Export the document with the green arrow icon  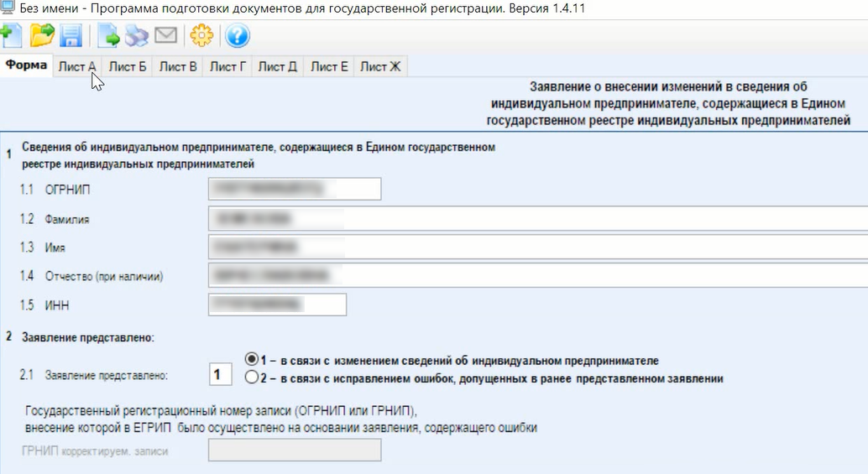[108, 35]
